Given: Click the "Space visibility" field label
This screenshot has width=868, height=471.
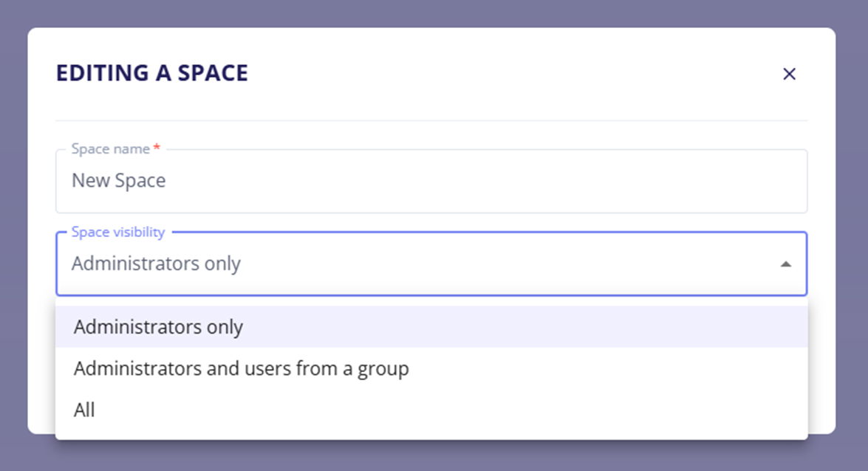Looking at the screenshot, I should point(117,233).
